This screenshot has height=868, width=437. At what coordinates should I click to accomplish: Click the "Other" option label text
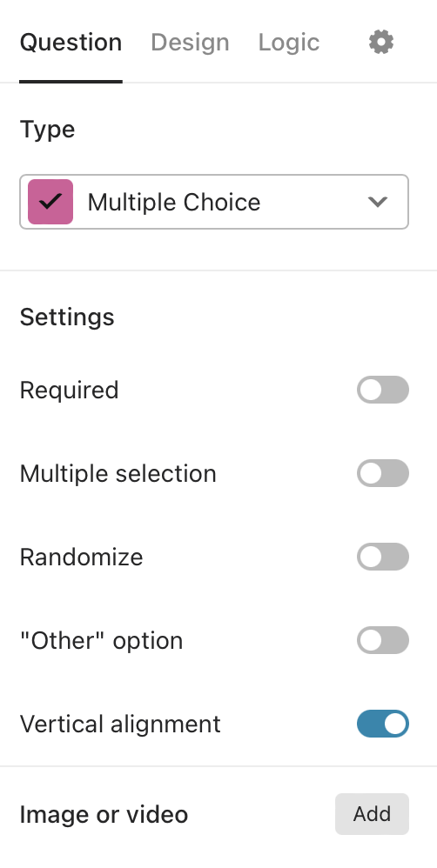coord(101,640)
